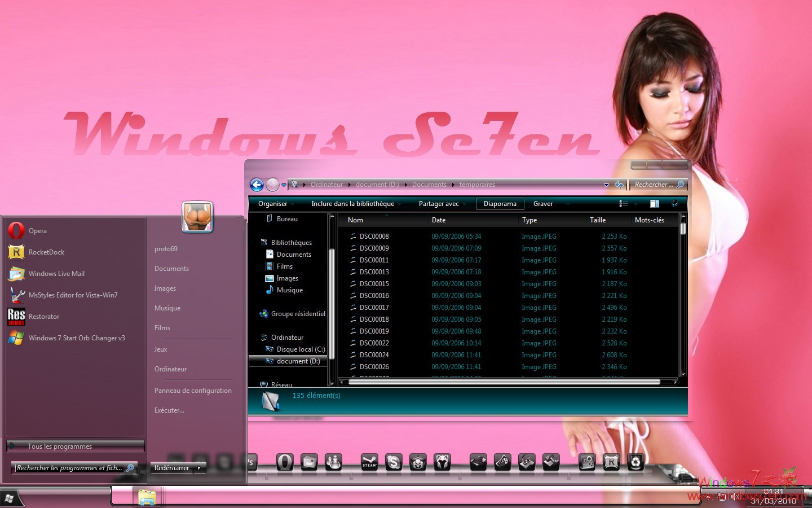Click breadcrumb arrow after Documents

click(453, 185)
